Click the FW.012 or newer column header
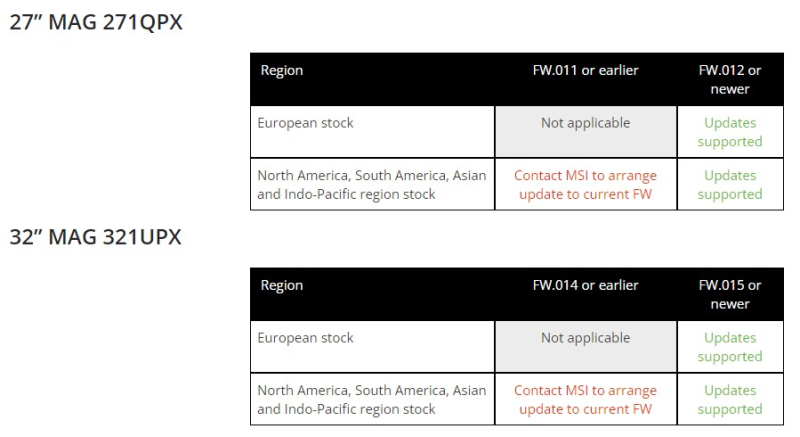Image resolution: width=800 pixels, height=437 pixels. 730,80
